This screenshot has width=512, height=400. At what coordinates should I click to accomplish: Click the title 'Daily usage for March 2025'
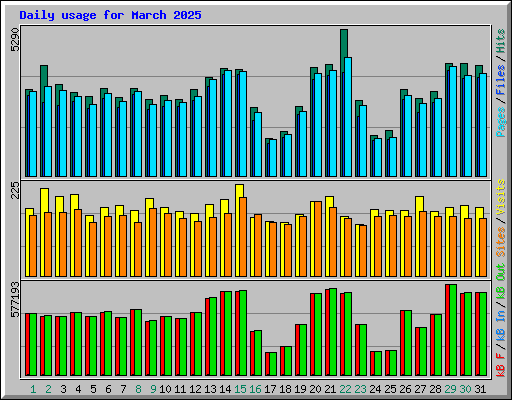point(110,15)
